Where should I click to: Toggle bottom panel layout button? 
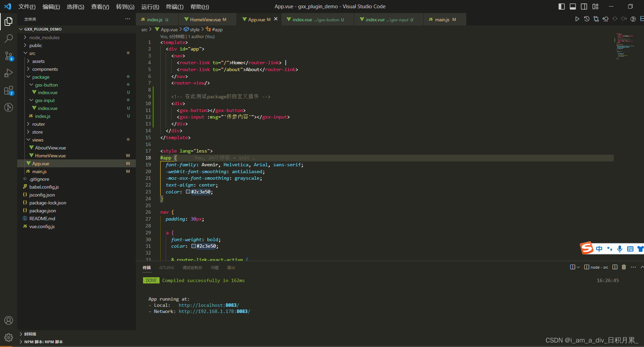[573, 7]
